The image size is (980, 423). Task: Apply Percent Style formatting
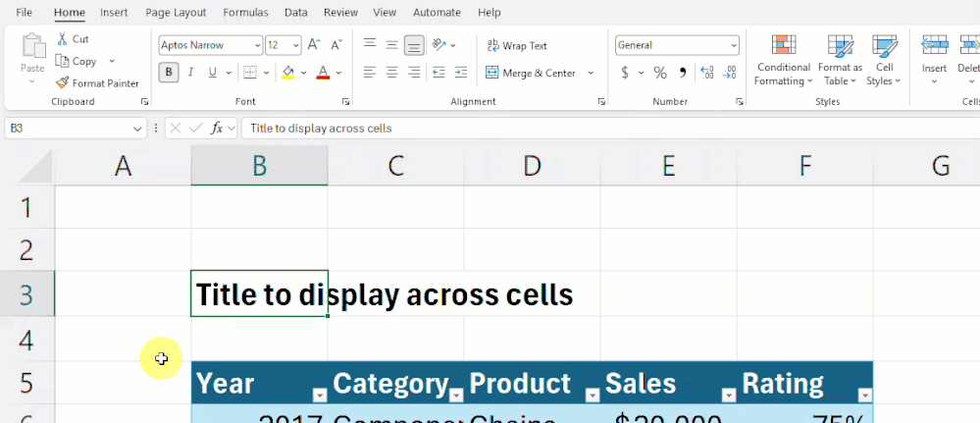(x=660, y=73)
